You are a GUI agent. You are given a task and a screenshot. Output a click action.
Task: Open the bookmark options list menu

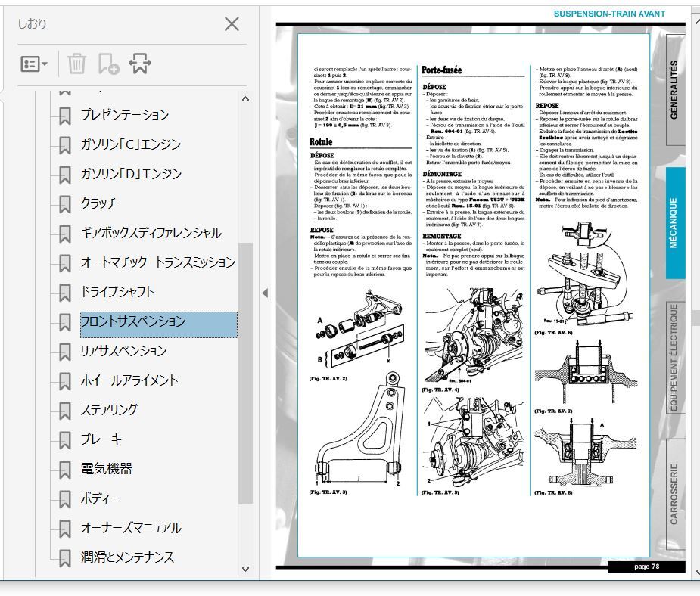click(34, 64)
